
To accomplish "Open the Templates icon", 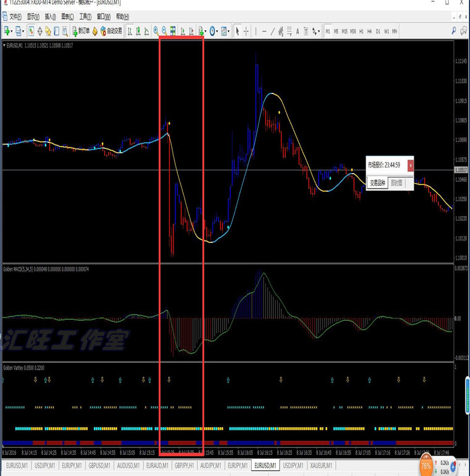I will coord(224,31).
